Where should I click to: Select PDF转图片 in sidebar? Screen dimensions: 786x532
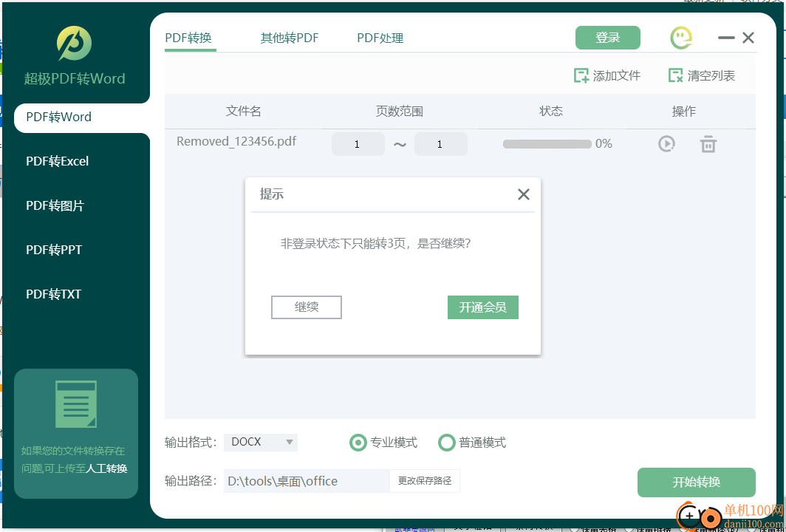point(55,205)
